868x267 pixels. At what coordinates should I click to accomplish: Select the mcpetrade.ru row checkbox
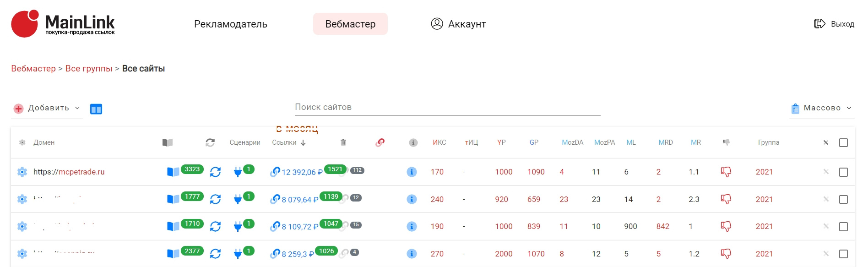843,172
